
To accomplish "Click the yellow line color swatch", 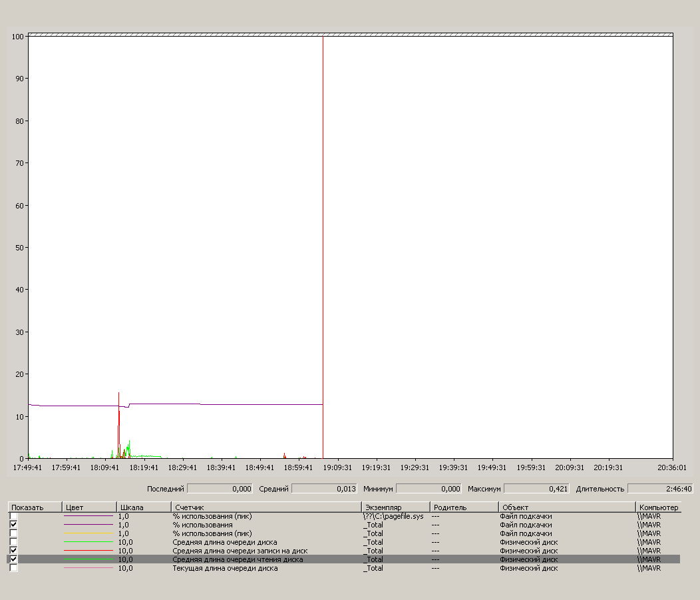I will click(x=88, y=533).
